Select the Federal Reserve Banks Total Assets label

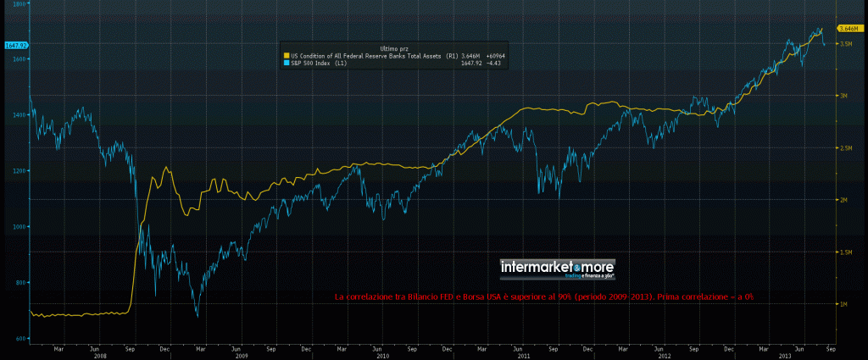click(366, 55)
